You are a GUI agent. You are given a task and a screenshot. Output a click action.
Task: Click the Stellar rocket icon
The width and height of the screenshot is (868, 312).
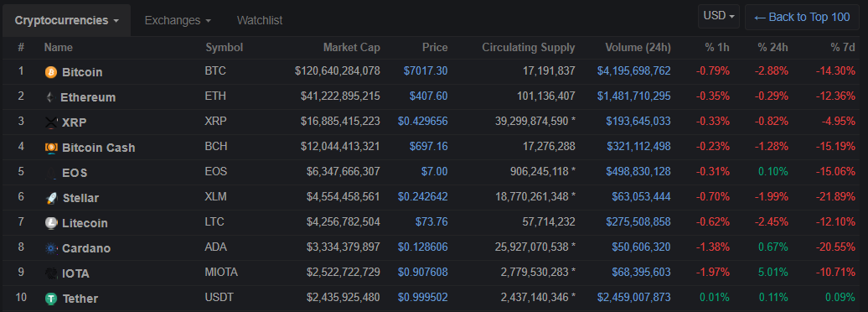coord(51,198)
